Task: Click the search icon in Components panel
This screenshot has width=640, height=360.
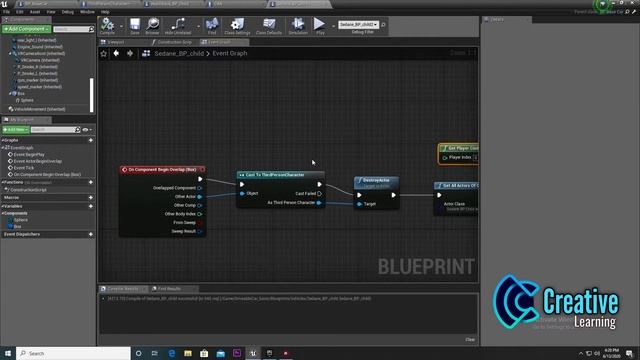Action: [91, 29]
